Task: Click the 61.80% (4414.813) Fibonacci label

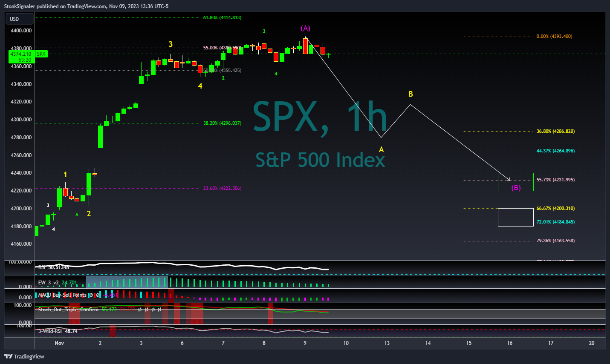Action: pyautogui.click(x=222, y=17)
